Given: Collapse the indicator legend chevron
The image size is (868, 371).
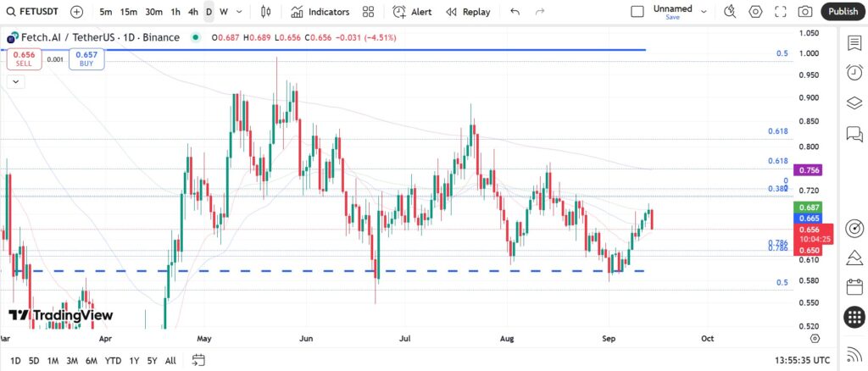Looking at the screenshot, I should point(15,82).
